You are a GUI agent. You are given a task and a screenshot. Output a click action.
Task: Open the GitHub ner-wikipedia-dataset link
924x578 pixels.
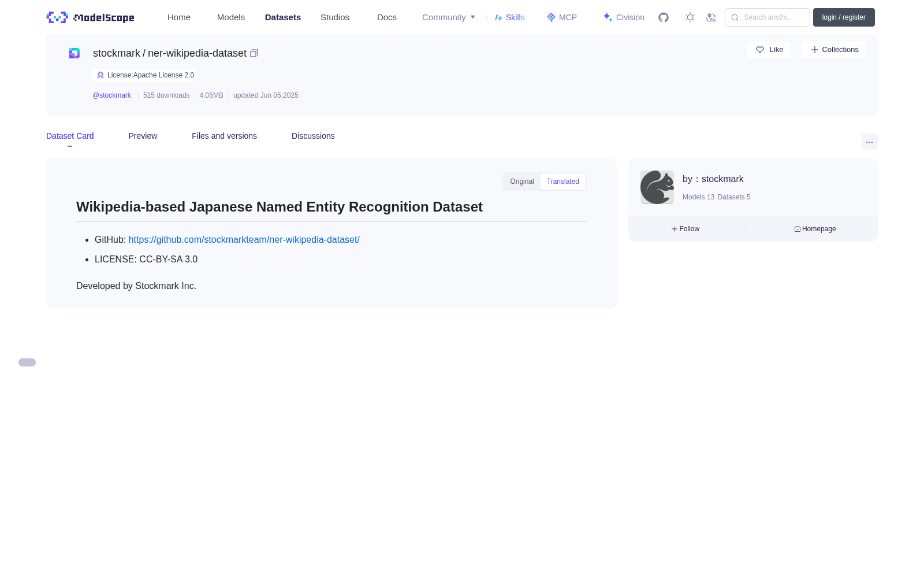pyautogui.click(x=244, y=239)
